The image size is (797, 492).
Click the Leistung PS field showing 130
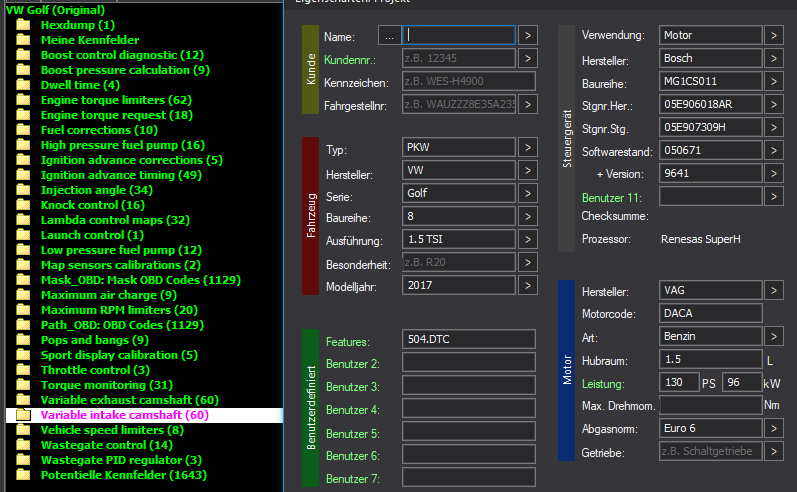679,382
